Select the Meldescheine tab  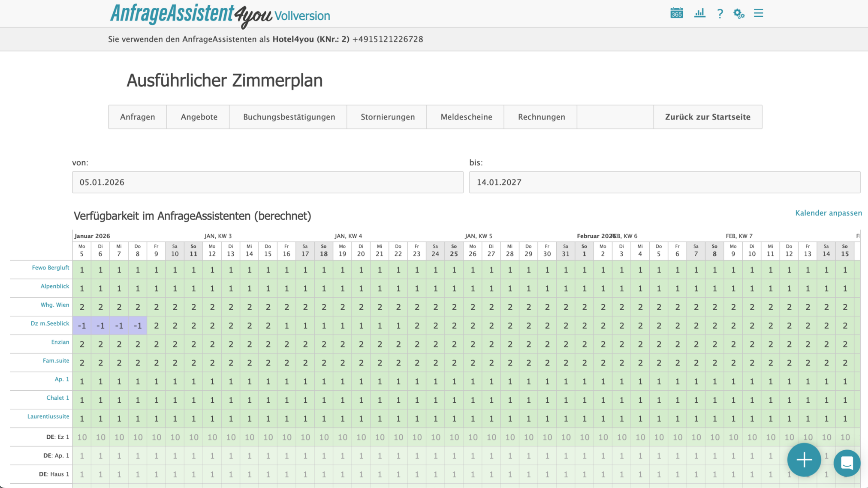coord(466,117)
